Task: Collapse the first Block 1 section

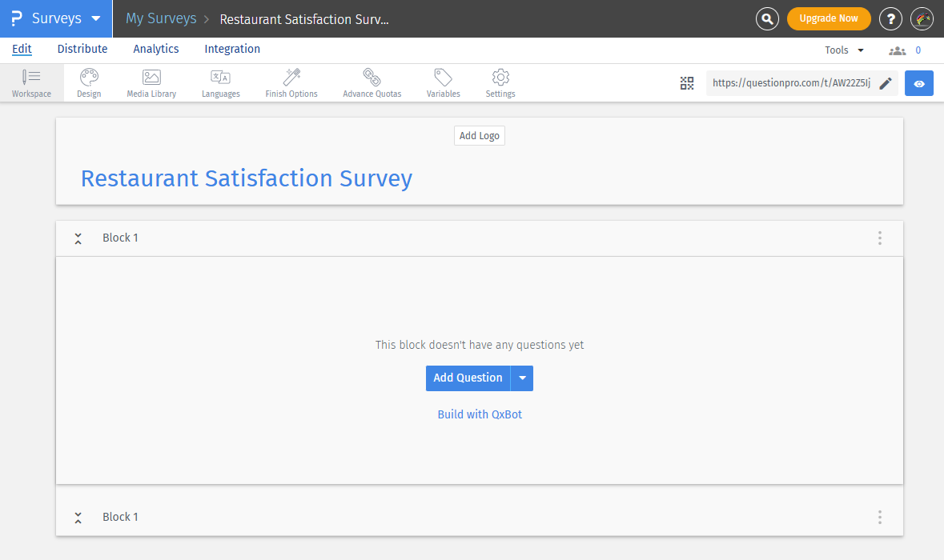Action: (x=78, y=238)
